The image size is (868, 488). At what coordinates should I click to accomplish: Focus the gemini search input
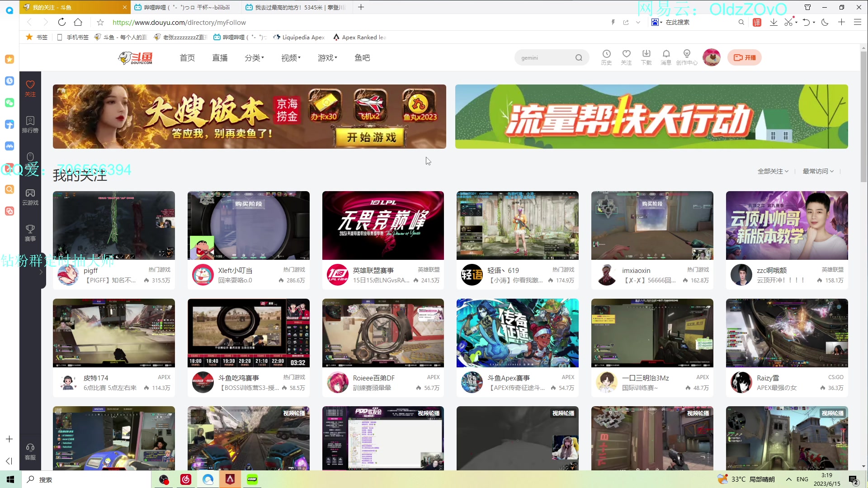pos(545,58)
